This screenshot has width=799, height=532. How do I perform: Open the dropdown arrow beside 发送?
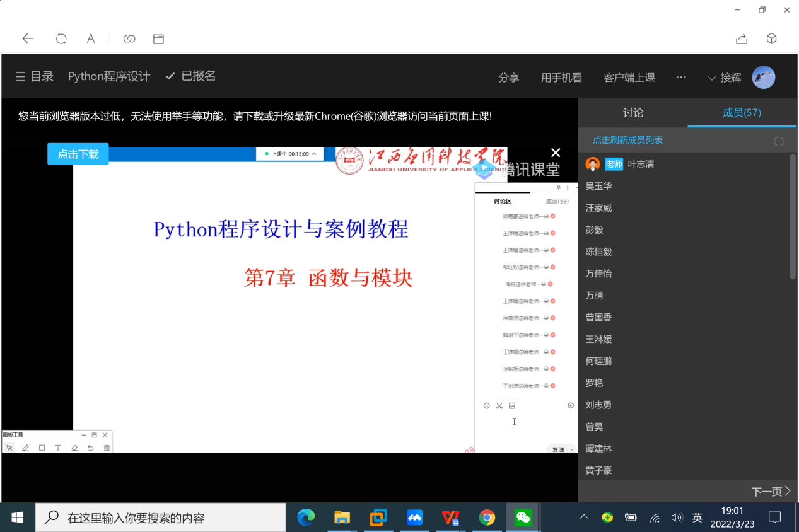tap(572, 449)
